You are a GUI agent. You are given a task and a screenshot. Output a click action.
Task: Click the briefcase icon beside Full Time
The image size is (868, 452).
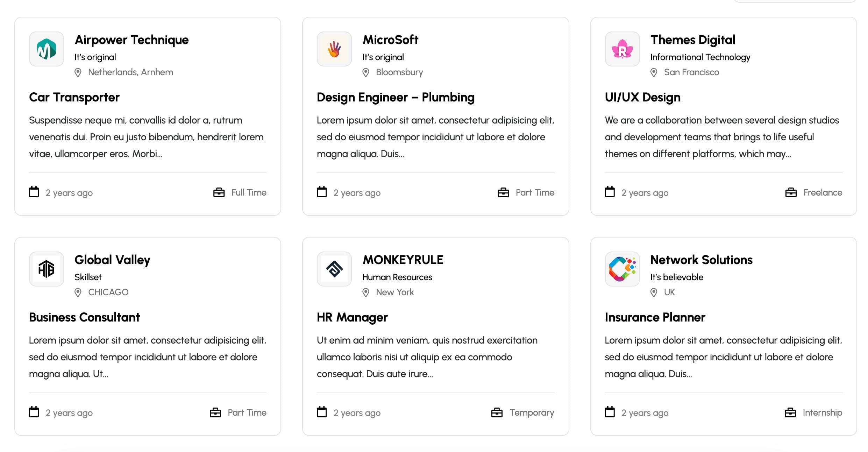219,193
